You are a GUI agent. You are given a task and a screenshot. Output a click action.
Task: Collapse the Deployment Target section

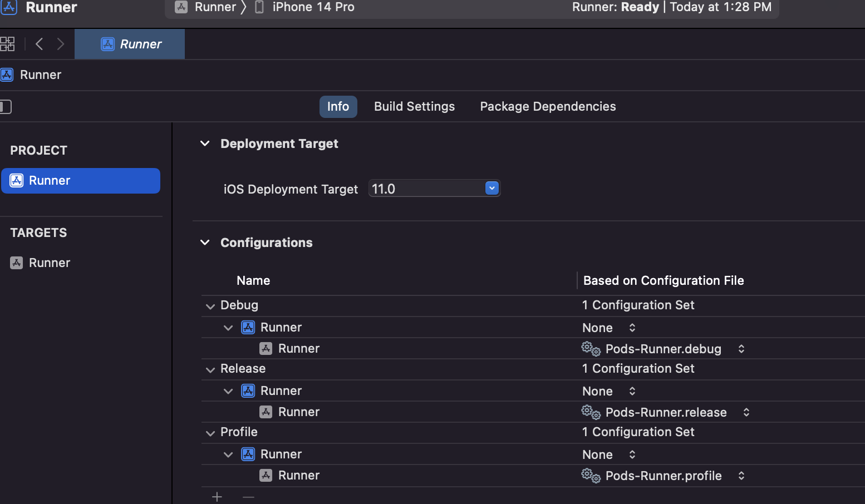[x=205, y=144]
